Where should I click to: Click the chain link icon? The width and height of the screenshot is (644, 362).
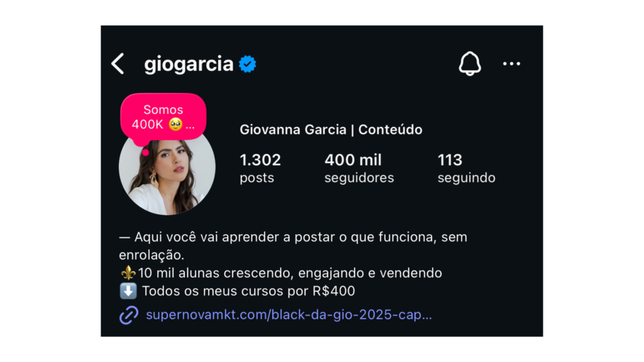point(129,315)
